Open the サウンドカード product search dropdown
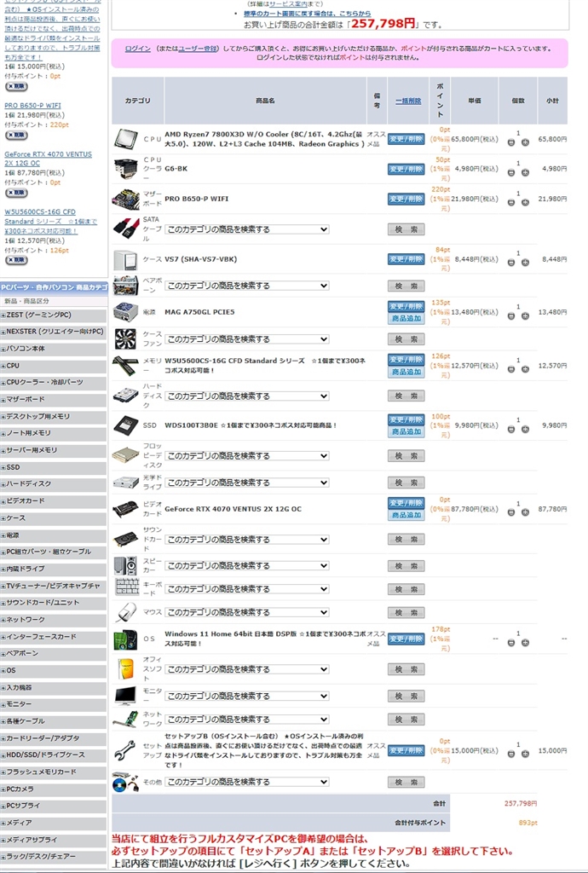Viewport: 588px width, 873px height. 247,540
